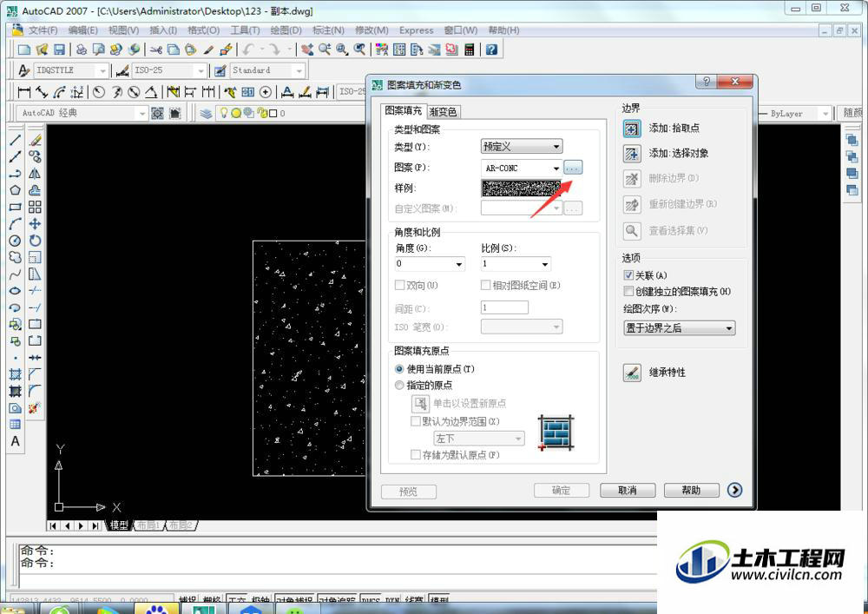Select the Explode modify tool
Image resolution: width=868 pixels, height=614 pixels.
point(35,408)
